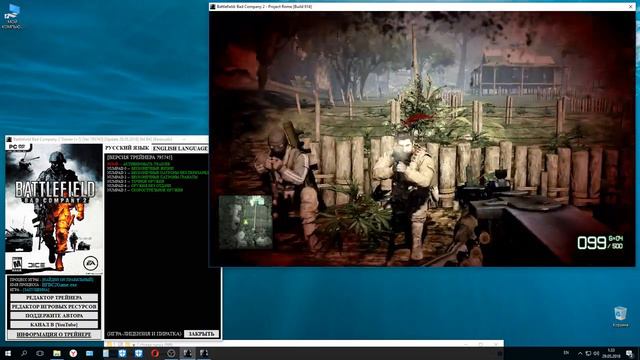Open the КАНАЛ В YouTube button

pyautogui.click(x=54, y=324)
